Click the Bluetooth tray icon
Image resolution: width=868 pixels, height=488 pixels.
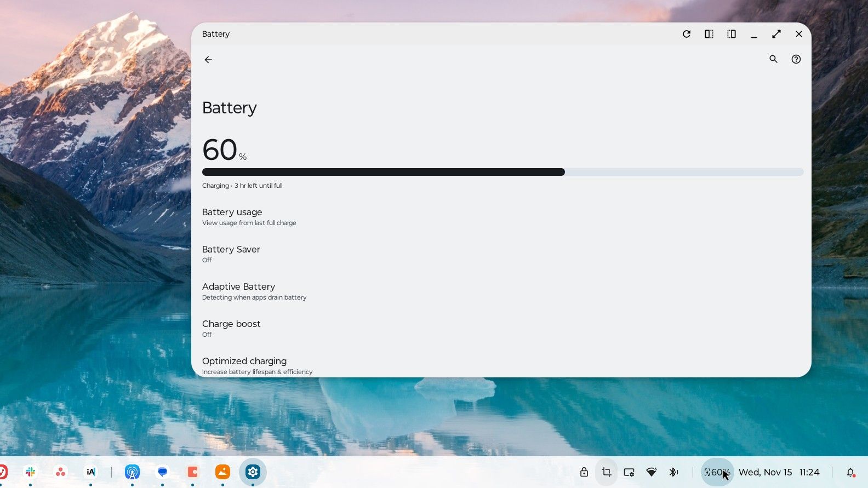tap(673, 472)
